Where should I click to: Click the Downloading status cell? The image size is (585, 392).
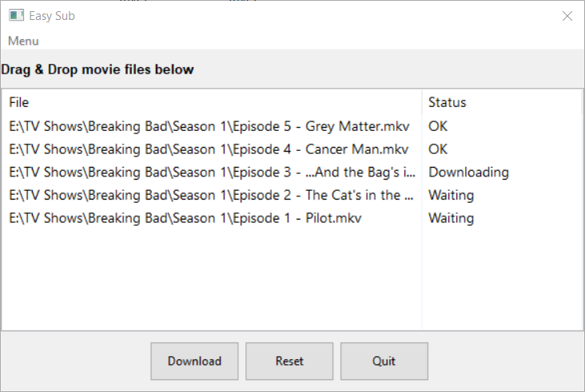click(468, 172)
